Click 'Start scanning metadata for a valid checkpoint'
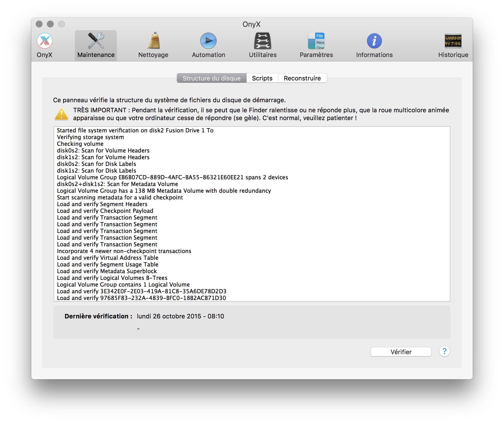Viewport: 504px width, 424px height. [x=120, y=197]
